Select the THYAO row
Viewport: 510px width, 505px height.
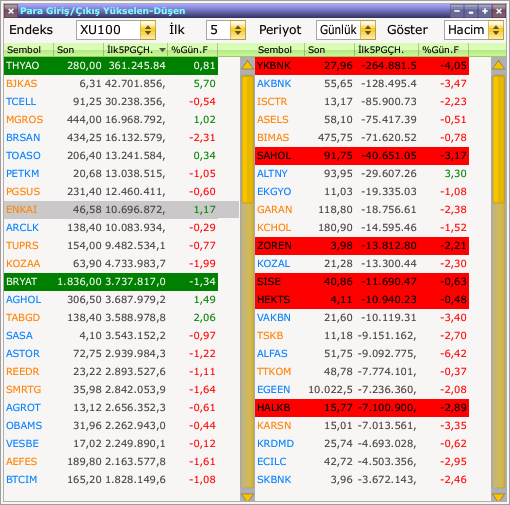click(x=111, y=66)
